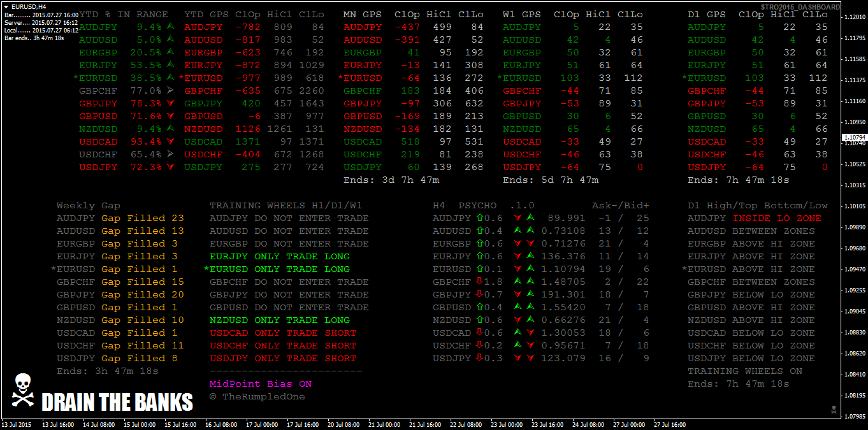Click the 13 Jul 2015 date on the time axis
The height and width of the screenshot is (430, 868).
click(x=17, y=425)
